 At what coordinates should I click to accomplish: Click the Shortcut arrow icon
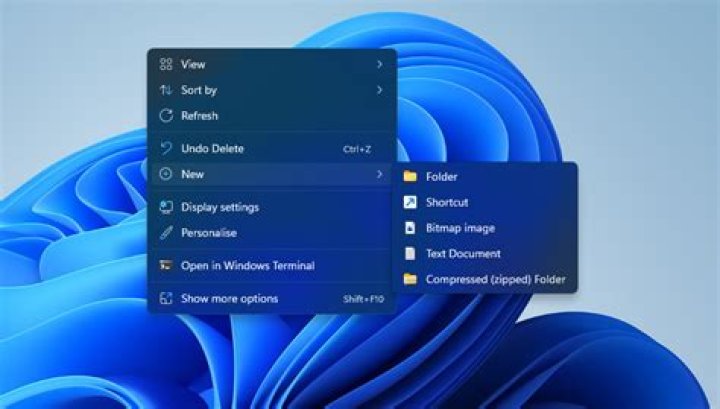[x=410, y=202]
